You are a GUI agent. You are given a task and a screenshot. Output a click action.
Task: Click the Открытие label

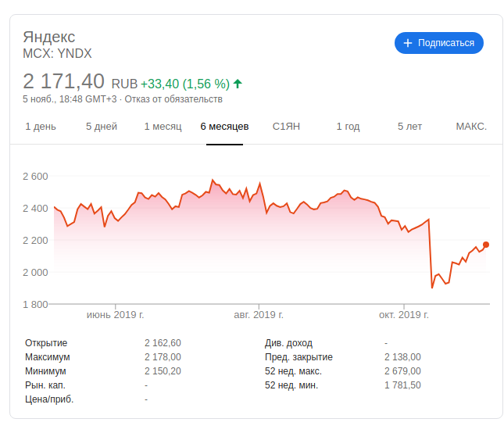pos(46,343)
